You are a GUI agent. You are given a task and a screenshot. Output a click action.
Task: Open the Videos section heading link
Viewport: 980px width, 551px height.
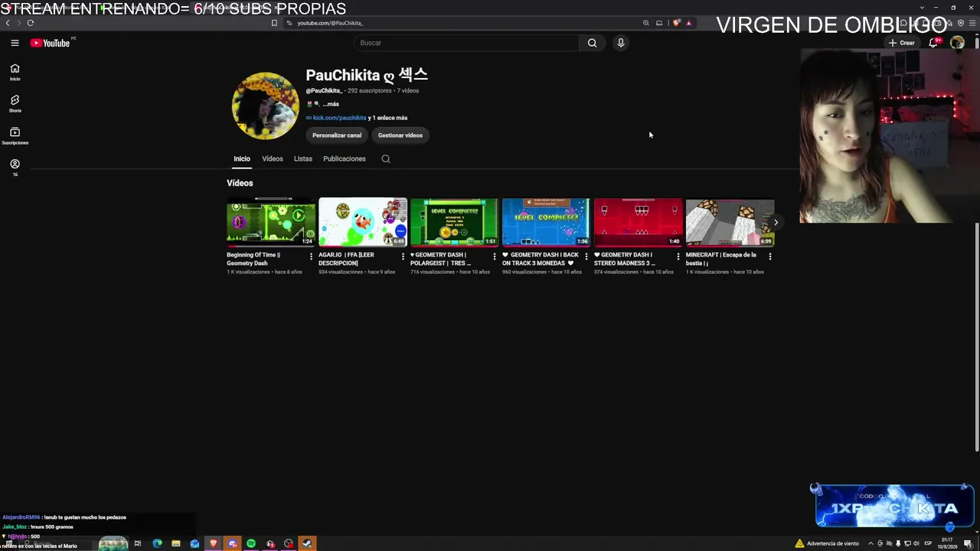[240, 183]
